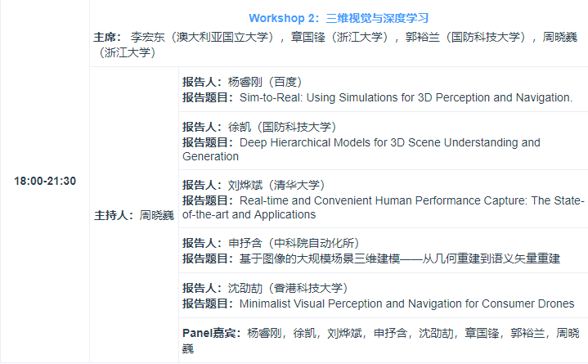Click speaker 刘烨斌（清华大学）

pyautogui.click(x=254, y=185)
